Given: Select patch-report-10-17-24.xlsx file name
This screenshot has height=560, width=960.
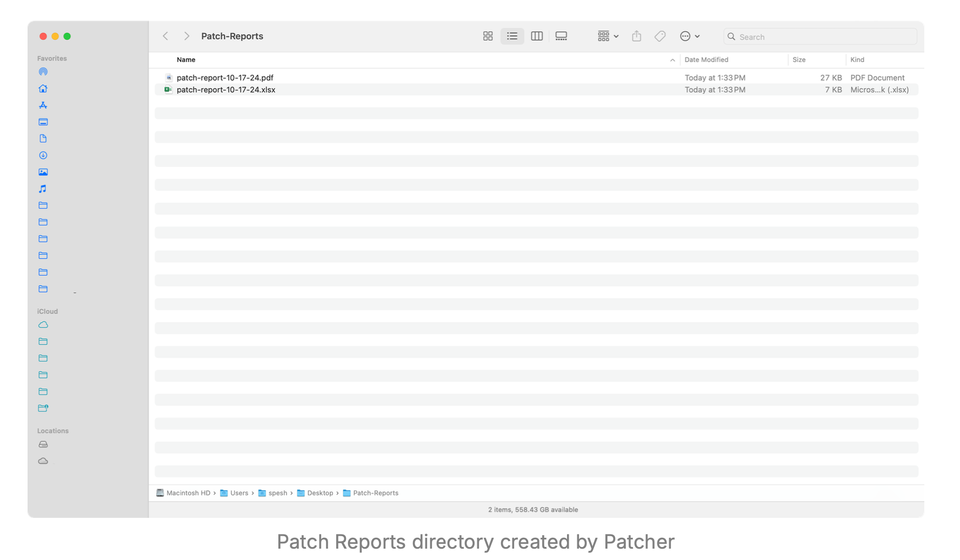Looking at the screenshot, I should pos(226,90).
